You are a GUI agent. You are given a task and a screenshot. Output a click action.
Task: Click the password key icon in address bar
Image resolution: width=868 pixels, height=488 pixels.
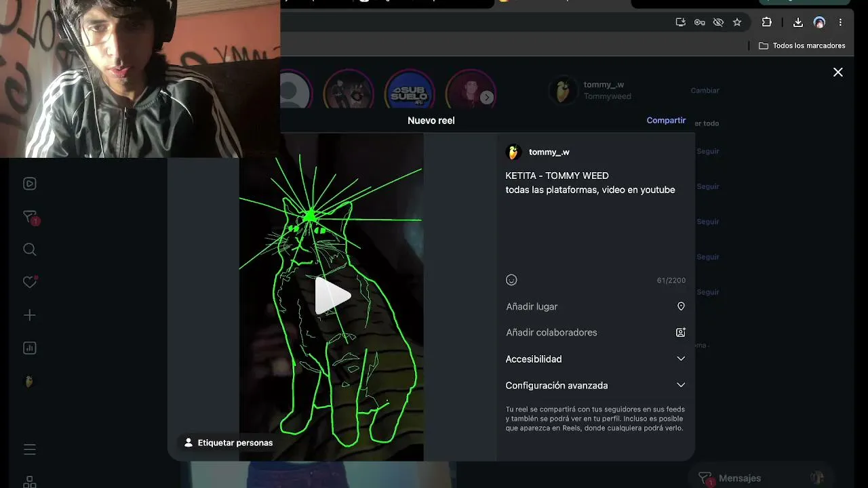[700, 22]
